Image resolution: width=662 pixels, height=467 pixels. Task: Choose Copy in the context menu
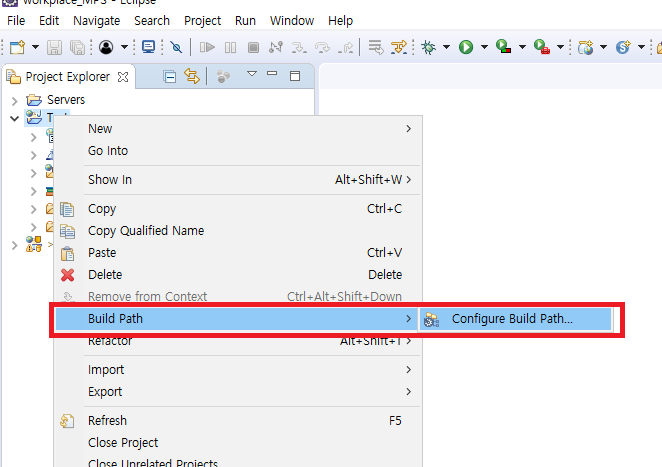238,209
